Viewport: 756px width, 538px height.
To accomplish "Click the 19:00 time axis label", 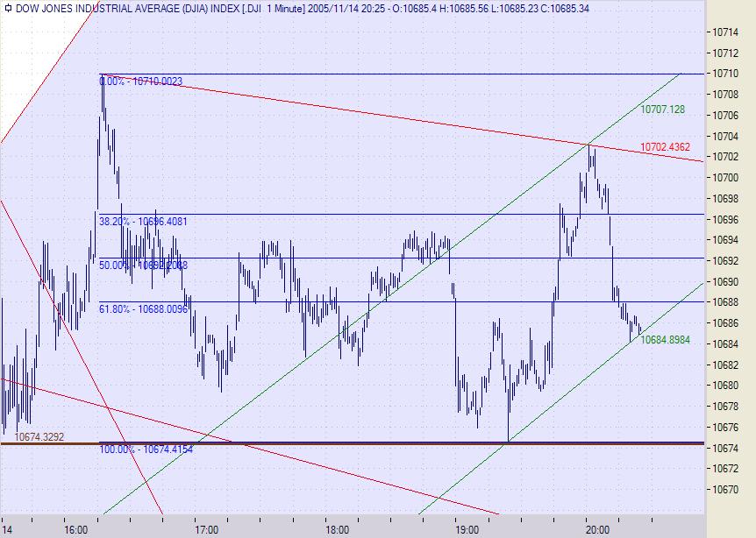I will (467, 530).
